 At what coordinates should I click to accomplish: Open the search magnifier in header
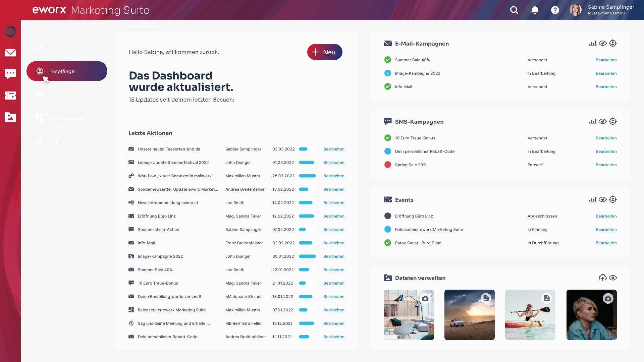(514, 10)
